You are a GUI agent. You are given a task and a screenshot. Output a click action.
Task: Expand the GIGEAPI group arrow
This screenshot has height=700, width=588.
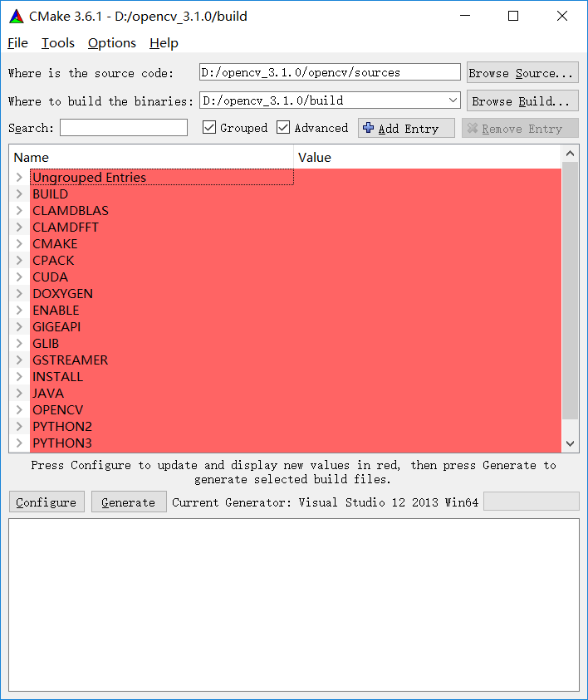click(19, 327)
